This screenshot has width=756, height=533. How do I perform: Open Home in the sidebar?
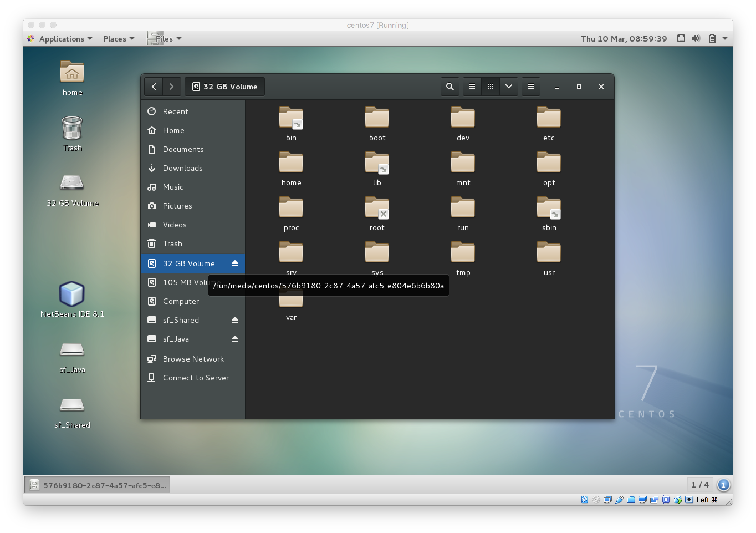coord(193,130)
